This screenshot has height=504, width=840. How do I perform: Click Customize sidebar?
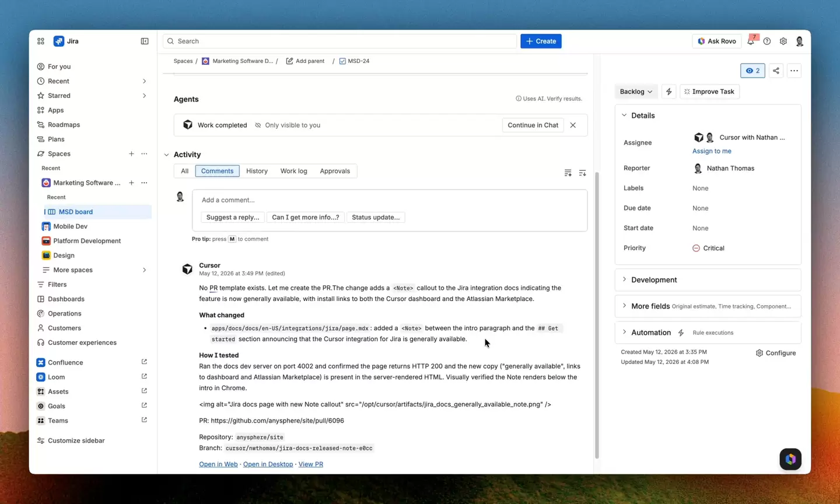tap(76, 440)
